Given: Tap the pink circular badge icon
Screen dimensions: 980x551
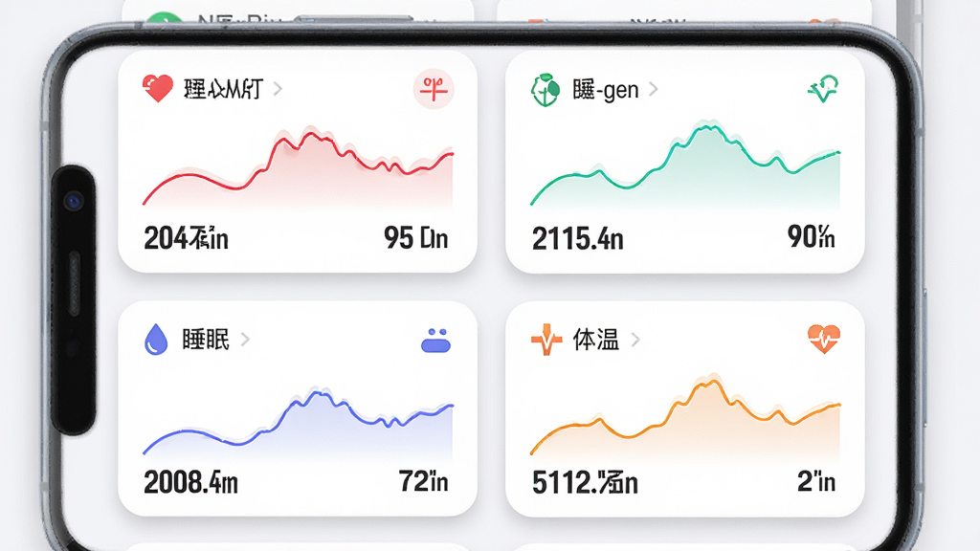Looking at the screenshot, I should tap(434, 89).
